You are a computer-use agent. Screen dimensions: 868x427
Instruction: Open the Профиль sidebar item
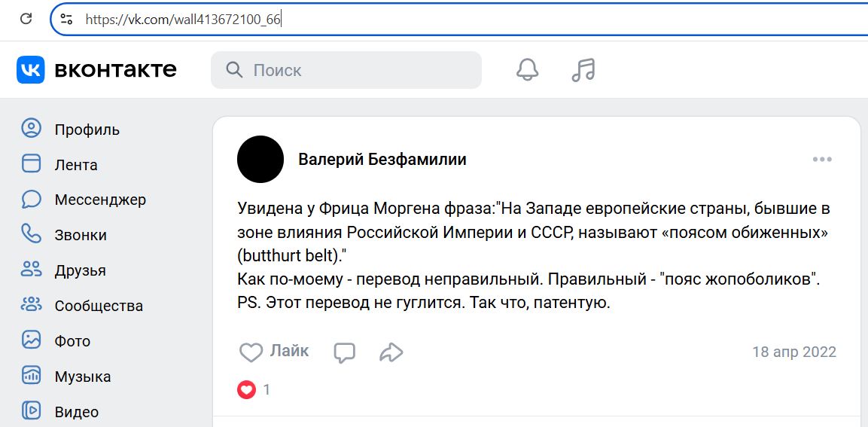[70, 130]
